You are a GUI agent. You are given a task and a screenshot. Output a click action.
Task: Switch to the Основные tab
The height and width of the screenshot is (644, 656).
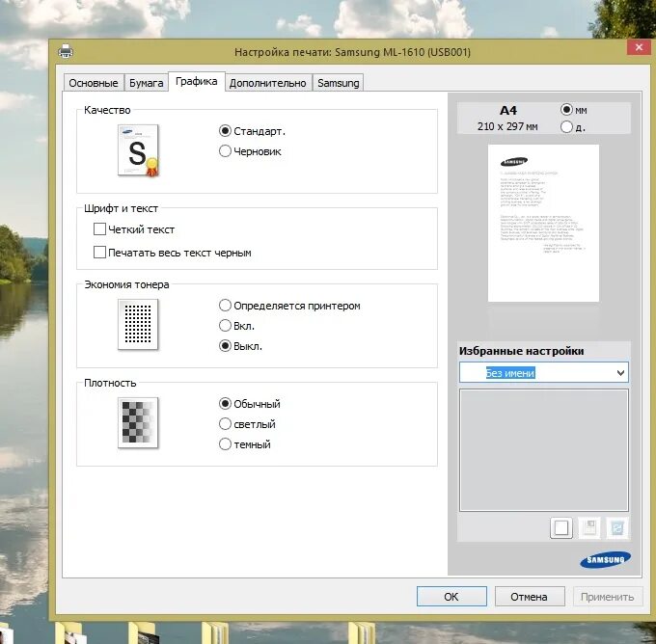click(x=94, y=83)
